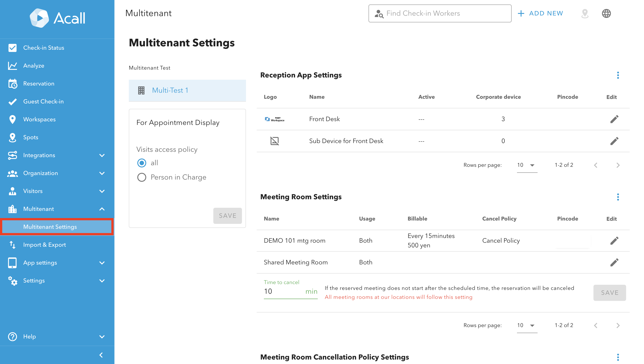Collapse the sidebar with the arrow
Image resolution: width=644 pixels, height=364 pixels.
(101, 355)
